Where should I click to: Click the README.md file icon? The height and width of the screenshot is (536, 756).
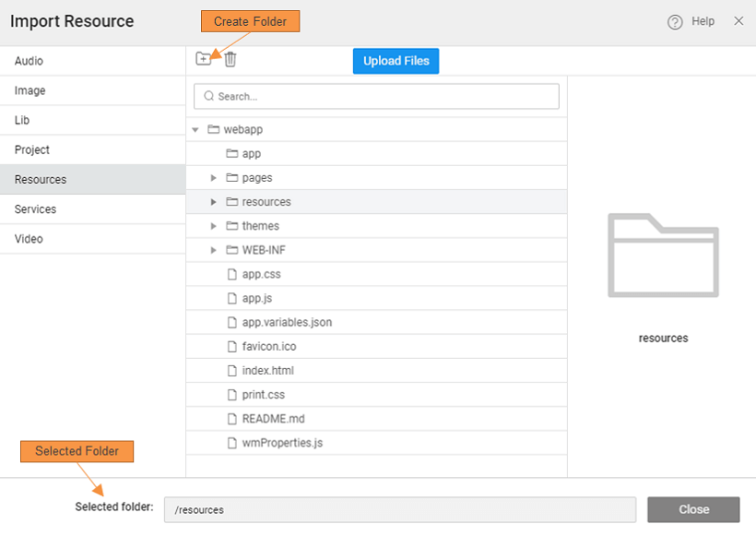(x=232, y=418)
